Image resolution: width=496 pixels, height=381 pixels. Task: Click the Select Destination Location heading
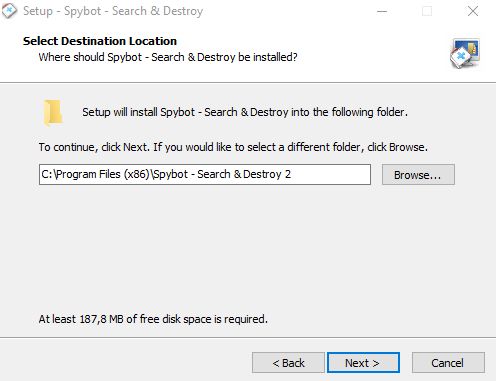click(x=100, y=41)
